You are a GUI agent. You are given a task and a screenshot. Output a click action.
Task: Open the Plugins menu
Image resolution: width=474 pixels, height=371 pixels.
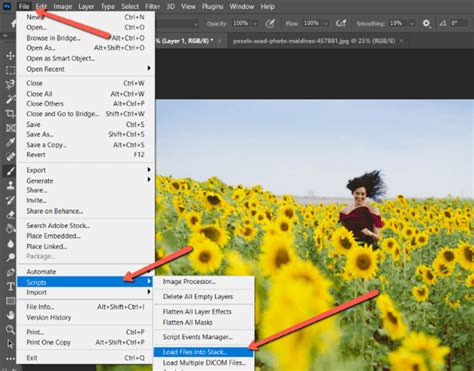212,6
